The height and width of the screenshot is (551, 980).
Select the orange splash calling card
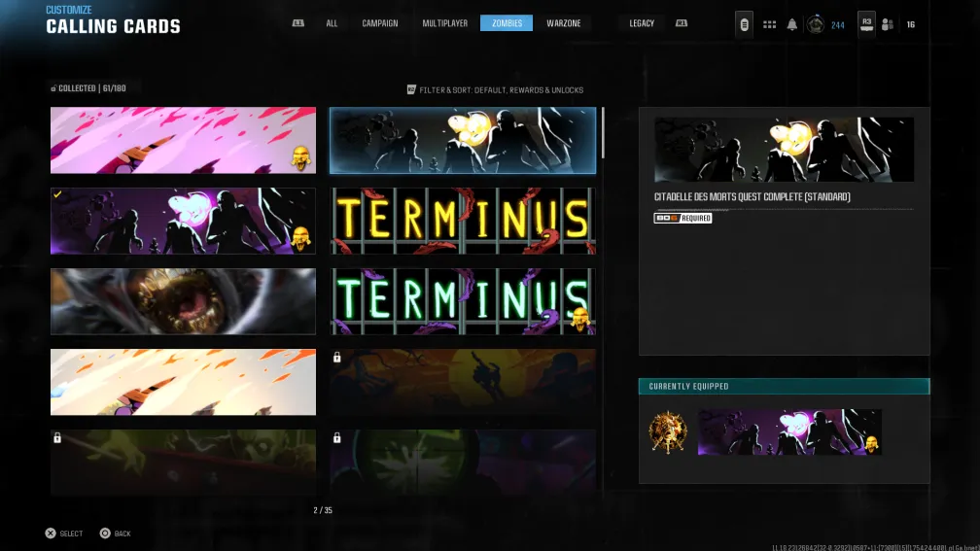click(183, 382)
